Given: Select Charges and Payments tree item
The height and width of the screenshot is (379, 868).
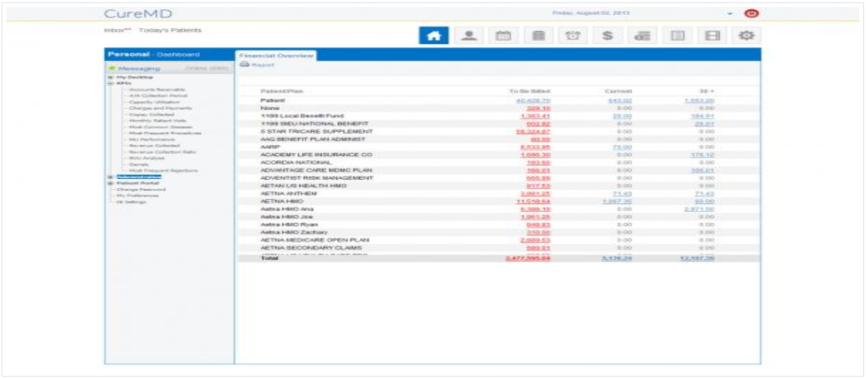Looking at the screenshot, I should point(160,108).
